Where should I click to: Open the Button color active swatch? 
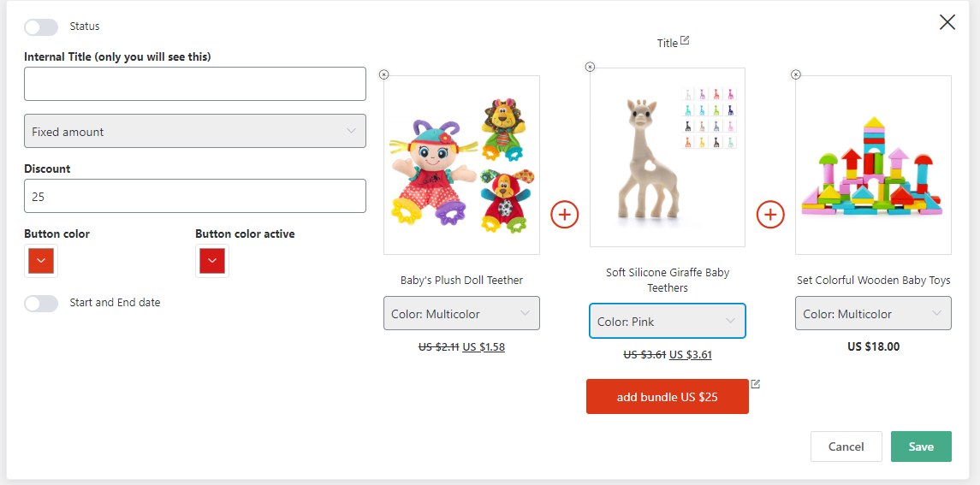coord(212,261)
